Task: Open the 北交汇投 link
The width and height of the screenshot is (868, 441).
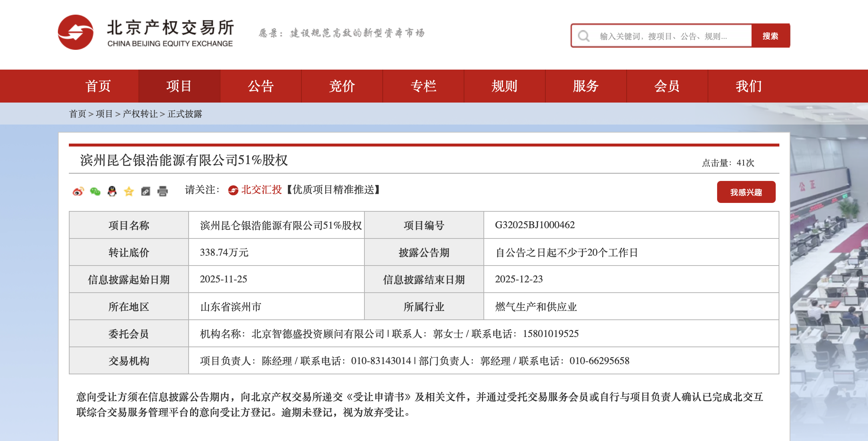Action: point(261,190)
